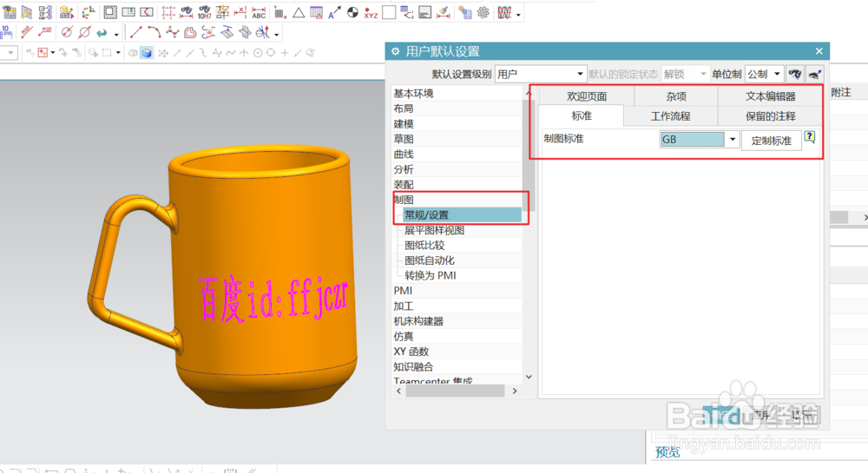
Task: Select the triangle symbol tool
Action: click(299, 12)
